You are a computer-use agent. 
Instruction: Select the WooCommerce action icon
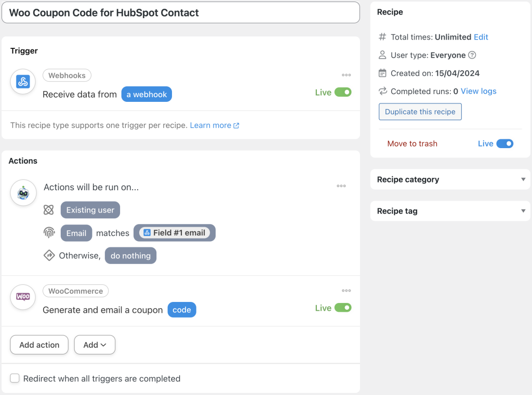pyautogui.click(x=22, y=297)
